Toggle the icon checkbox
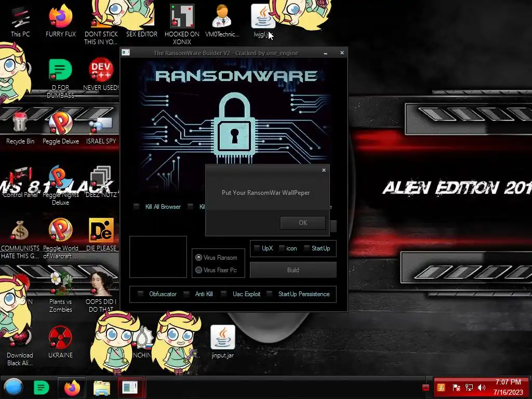 [x=282, y=248]
